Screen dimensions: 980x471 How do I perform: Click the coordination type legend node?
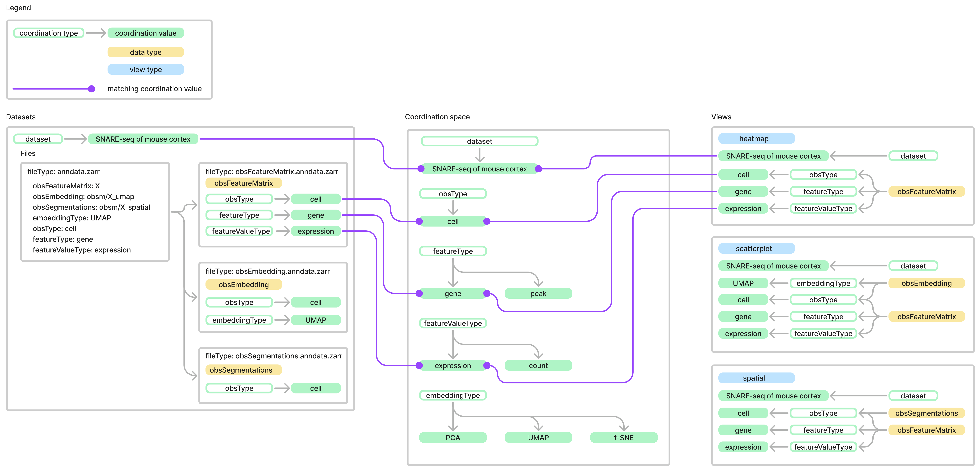[x=49, y=33]
